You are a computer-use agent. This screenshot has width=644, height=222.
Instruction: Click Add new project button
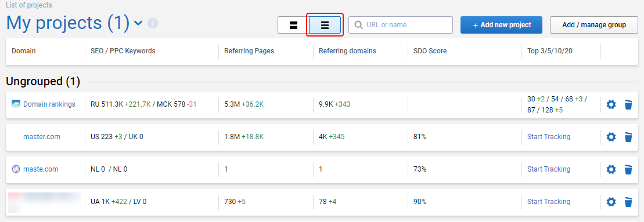(x=502, y=25)
